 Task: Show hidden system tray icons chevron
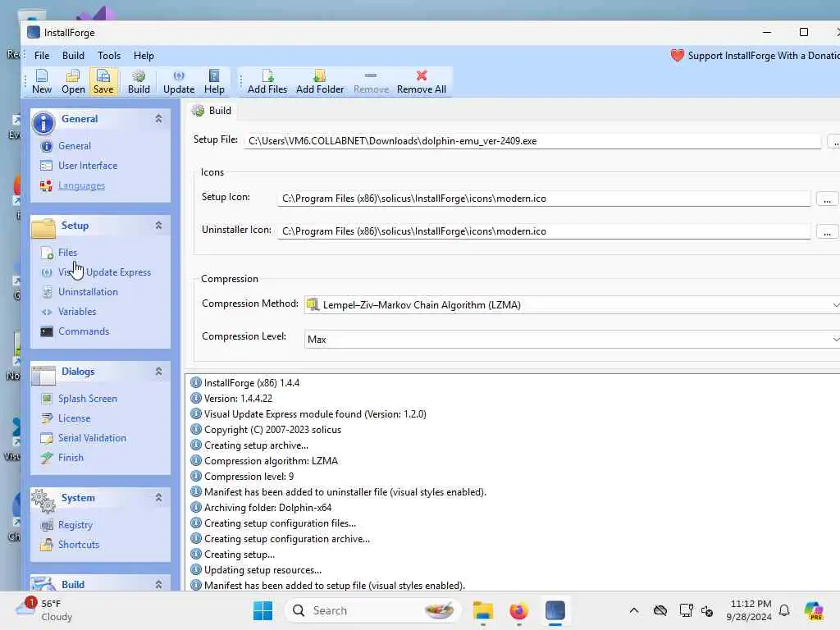coord(634,610)
